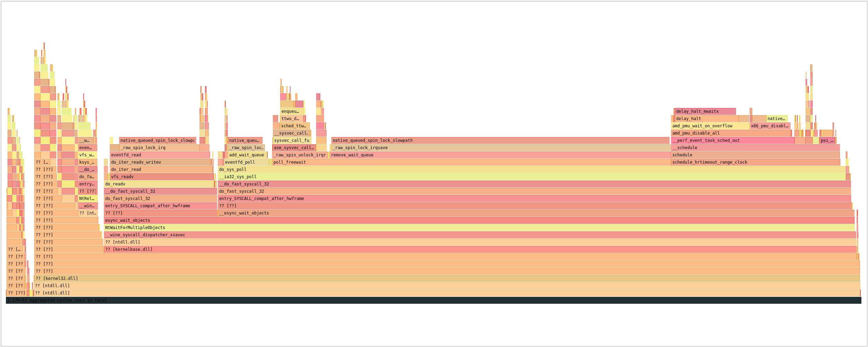Select the eventfd_read frame
The width and height of the screenshot is (868, 347).
coord(160,155)
